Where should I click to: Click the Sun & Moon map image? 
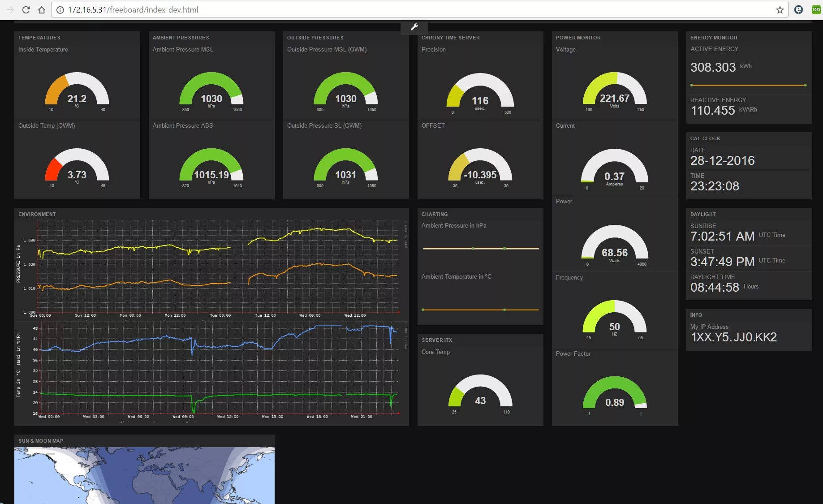click(144, 475)
